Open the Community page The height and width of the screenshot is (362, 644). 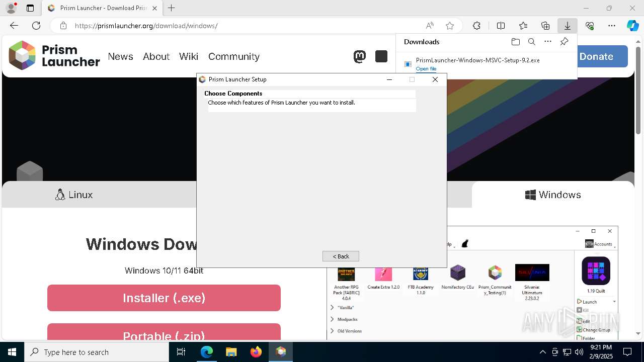point(234,56)
